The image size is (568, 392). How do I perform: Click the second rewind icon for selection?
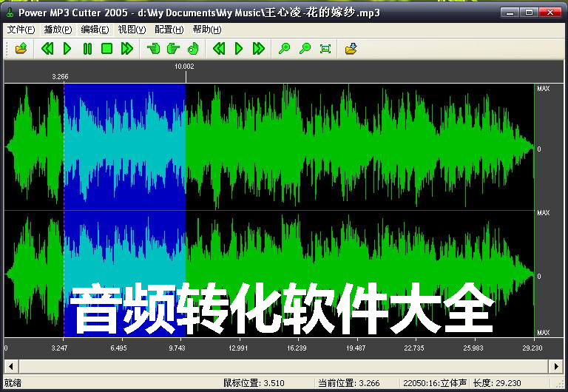(x=219, y=48)
